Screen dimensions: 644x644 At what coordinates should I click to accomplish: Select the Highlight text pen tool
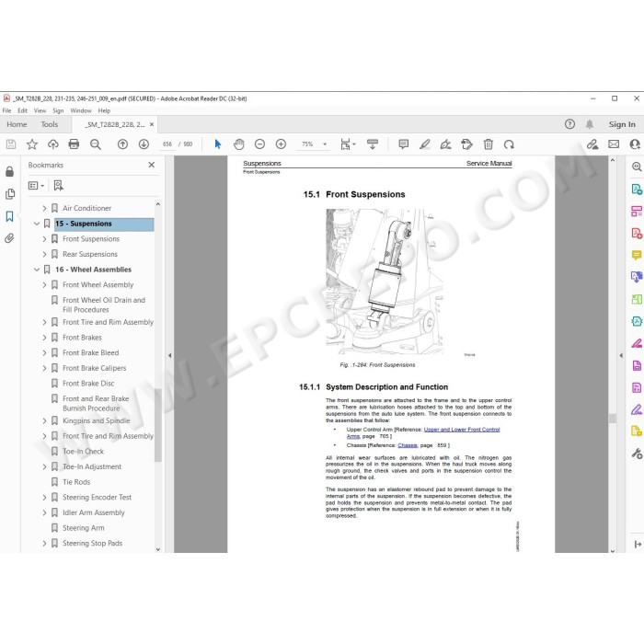[x=425, y=144]
